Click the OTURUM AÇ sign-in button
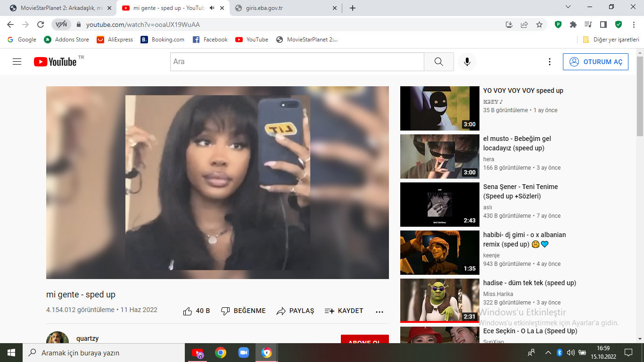The width and height of the screenshot is (644, 362). (595, 62)
